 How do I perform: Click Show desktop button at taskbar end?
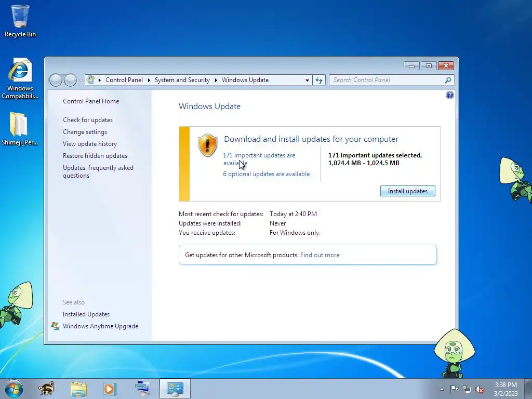pyautogui.click(x=528, y=389)
